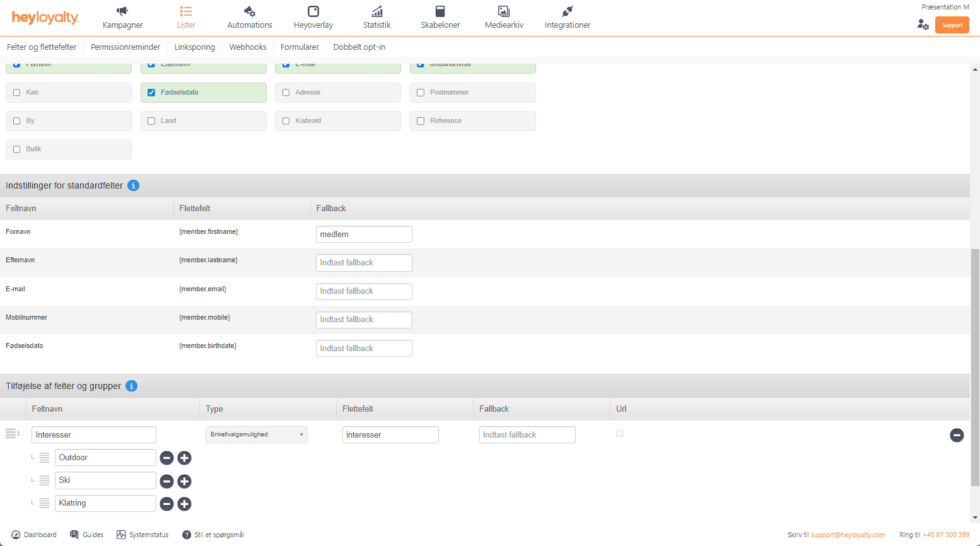Open the Statistik chart icon
The width and height of the screenshot is (980, 546).
tap(376, 11)
